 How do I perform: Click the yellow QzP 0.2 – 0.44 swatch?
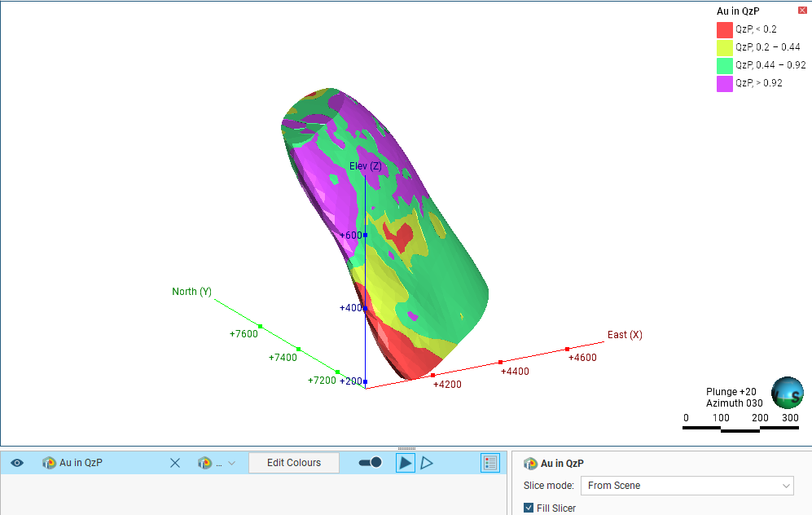724,47
